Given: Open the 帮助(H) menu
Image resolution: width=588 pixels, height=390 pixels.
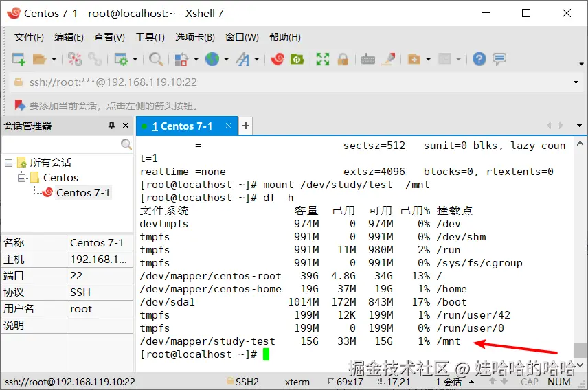Looking at the screenshot, I should [285, 37].
